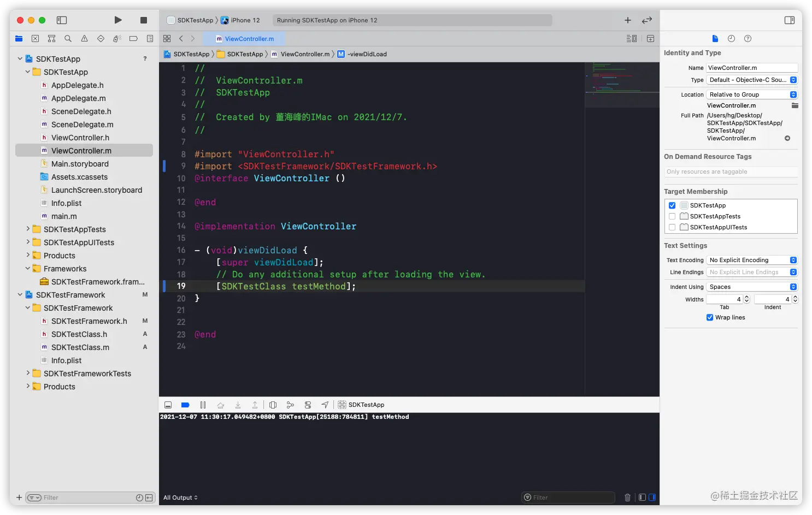Open the Debug Memory Graph
812x515 pixels.
coord(290,405)
